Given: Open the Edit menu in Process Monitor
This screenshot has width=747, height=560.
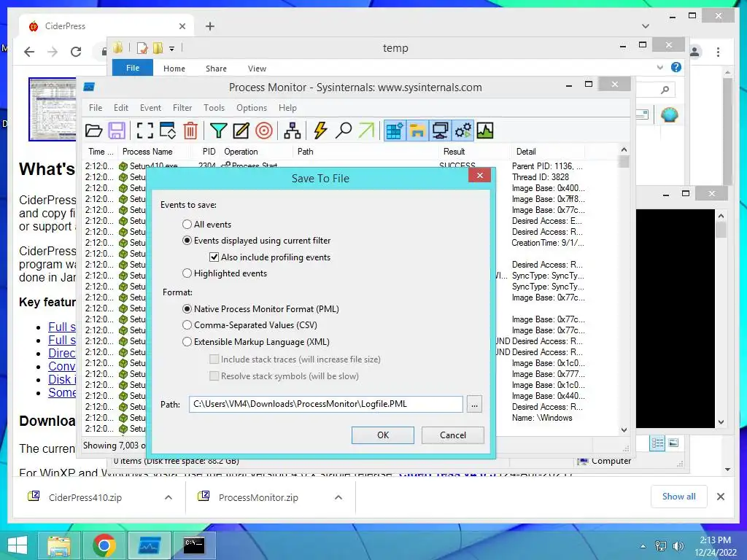Looking at the screenshot, I should click(x=121, y=108).
